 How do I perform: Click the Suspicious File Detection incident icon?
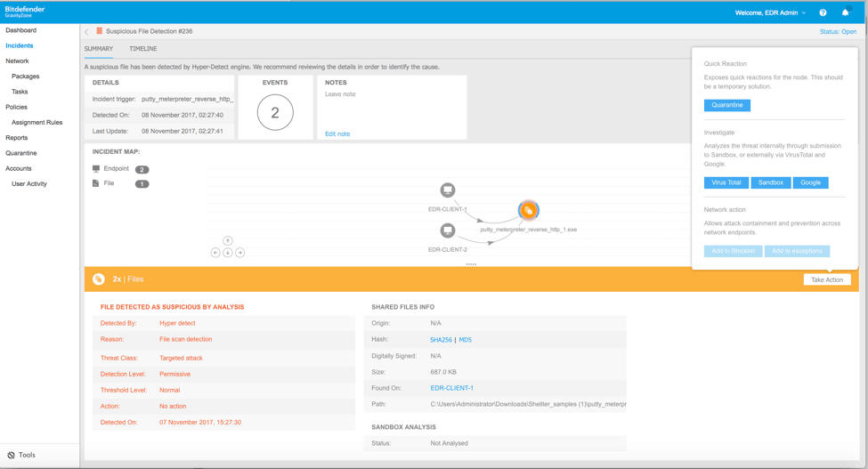coord(99,31)
